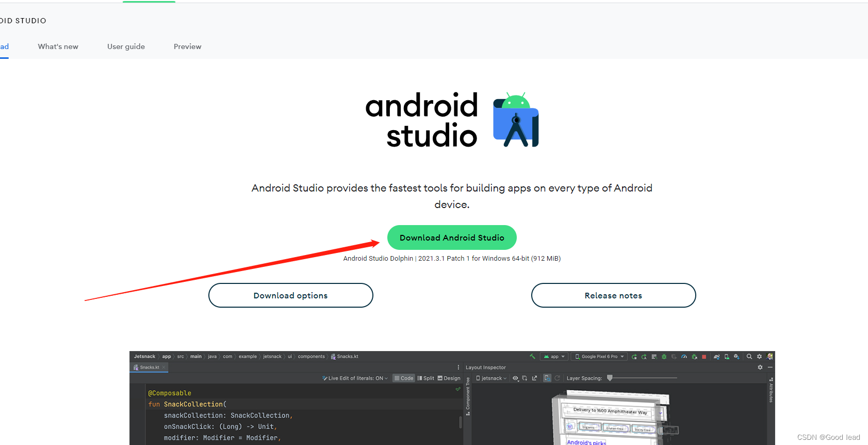Image resolution: width=868 pixels, height=445 pixels.
Task: Click the Layer Spacing slider handle
Action: click(610, 378)
